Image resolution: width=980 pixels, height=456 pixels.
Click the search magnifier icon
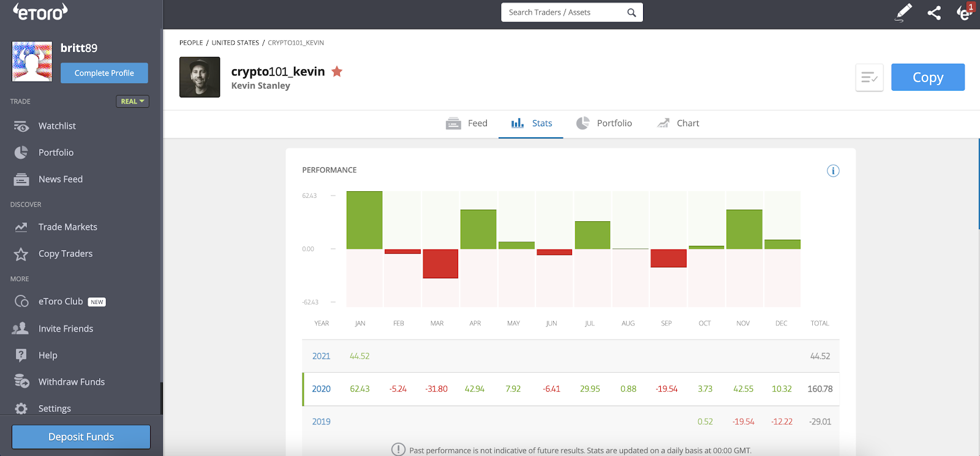coord(631,12)
